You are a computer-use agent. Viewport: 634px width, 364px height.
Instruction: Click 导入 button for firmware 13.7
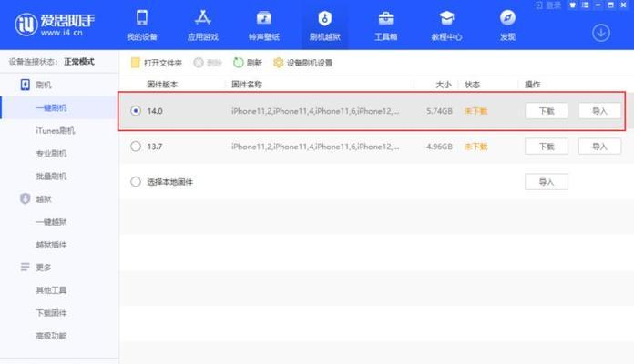[x=599, y=147]
